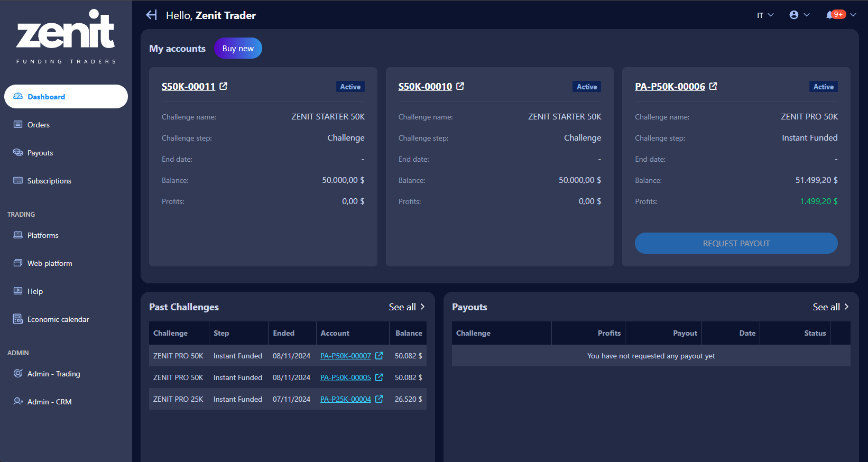Expand See all in Past Challenges
This screenshot has width=868, height=462.
407,307
